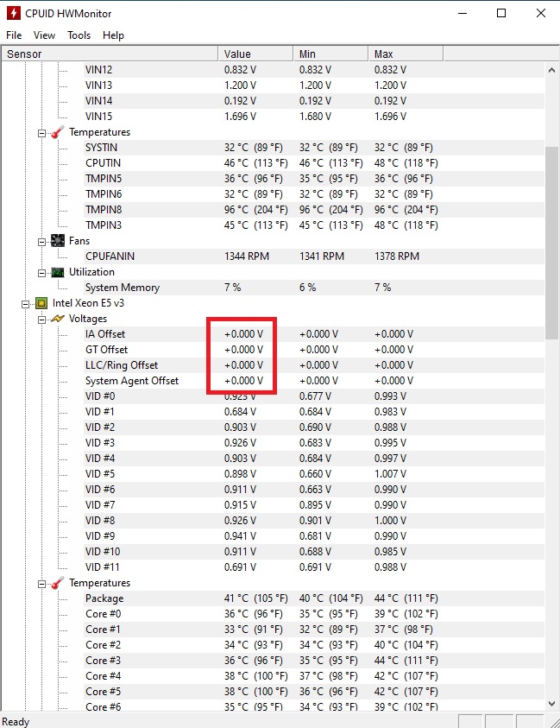Viewport: 560px width, 728px height.
Task: Open the Tools menu
Action: coord(79,35)
